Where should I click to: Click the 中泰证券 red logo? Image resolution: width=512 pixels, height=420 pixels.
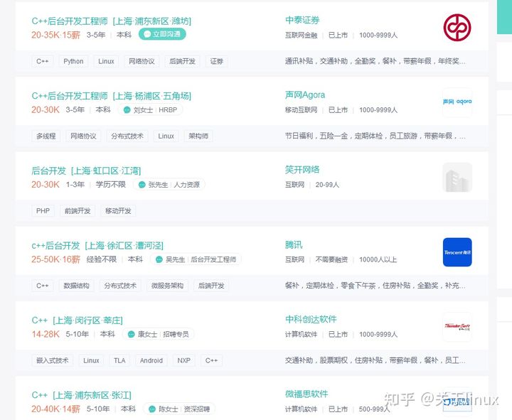(x=457, y=28)
